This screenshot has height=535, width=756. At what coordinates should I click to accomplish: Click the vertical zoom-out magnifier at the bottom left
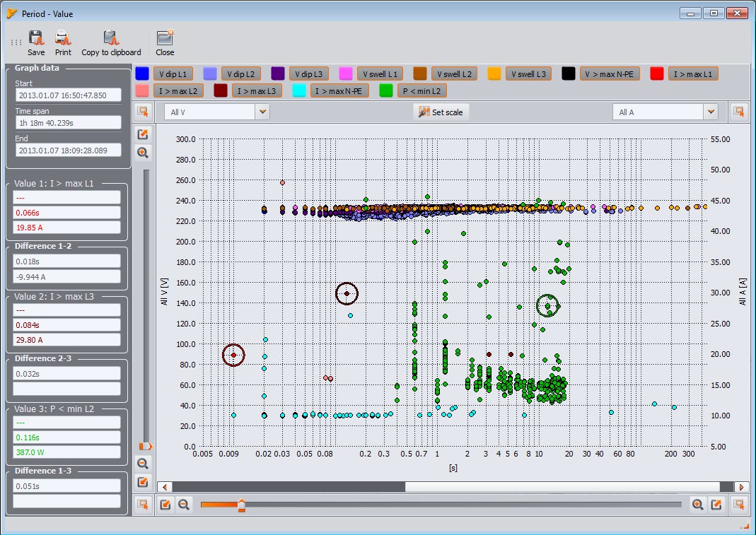pos(143,464)
